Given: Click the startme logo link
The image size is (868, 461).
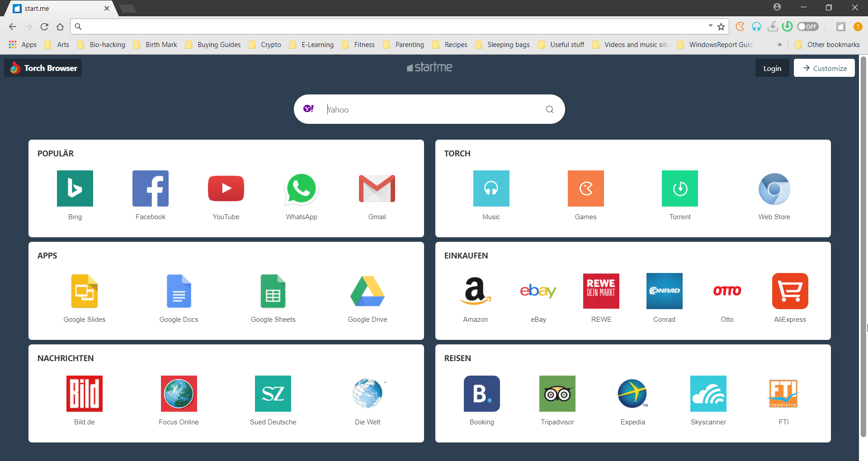Looking at the screenshot, I should coord(429,67).
